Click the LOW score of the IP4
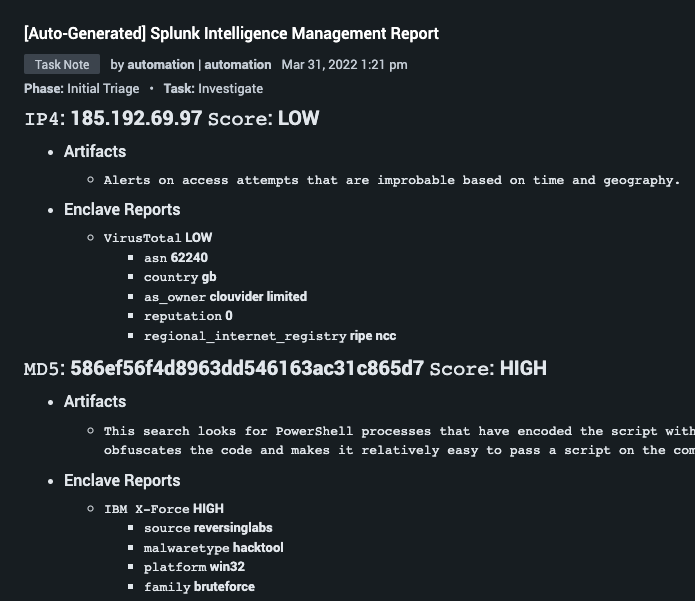 tap(298, 118)
